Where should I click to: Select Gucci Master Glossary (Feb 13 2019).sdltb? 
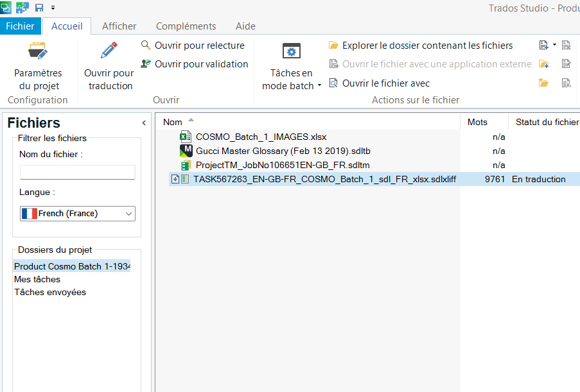[283, 151]
